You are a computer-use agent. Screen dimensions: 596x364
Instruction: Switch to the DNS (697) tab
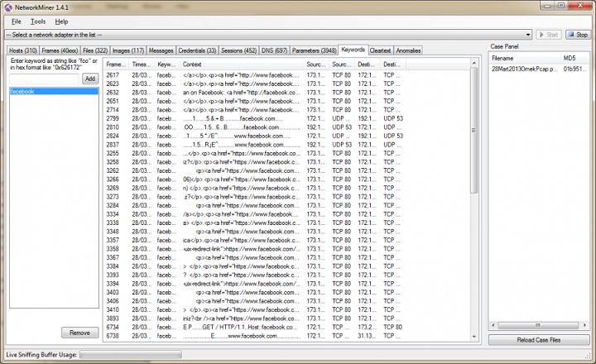click(275, 50)
